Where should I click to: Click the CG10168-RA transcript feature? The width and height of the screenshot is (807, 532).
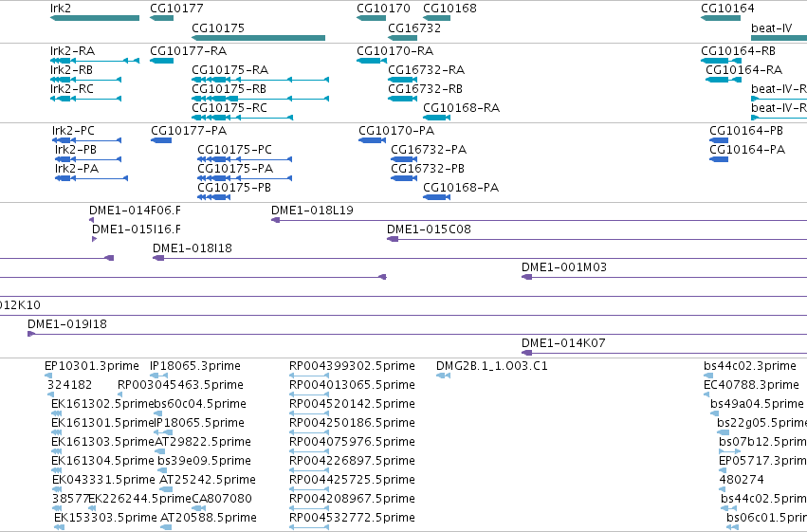point(436,118)
